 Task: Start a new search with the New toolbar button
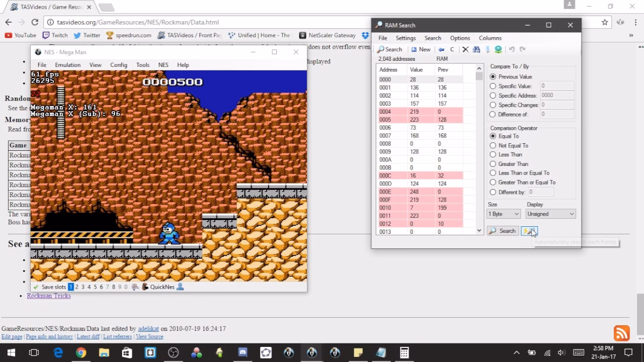pyautogui.click(x=421, y=49)
